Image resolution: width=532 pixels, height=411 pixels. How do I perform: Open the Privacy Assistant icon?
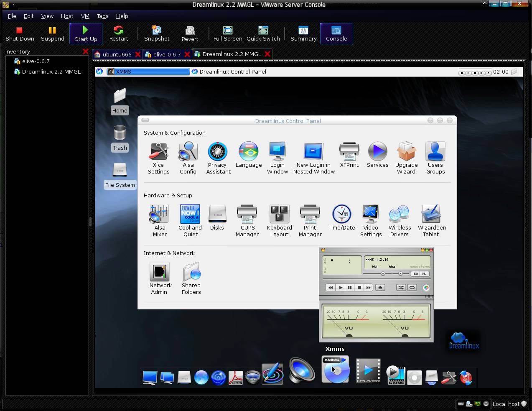(218, 158)
